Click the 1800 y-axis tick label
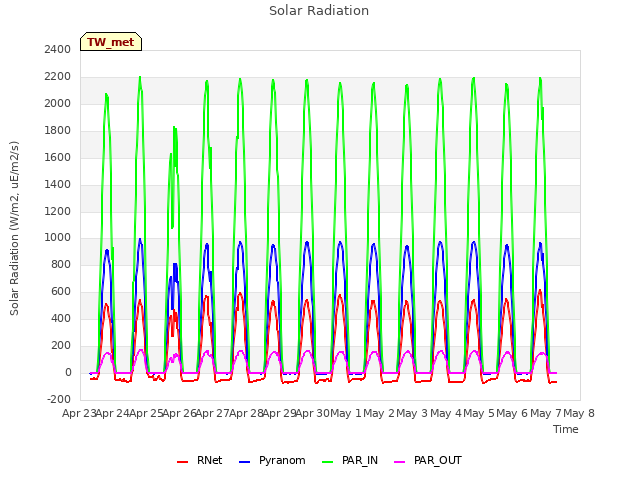This screenshot has width=640, height=480. click(58, 130)
